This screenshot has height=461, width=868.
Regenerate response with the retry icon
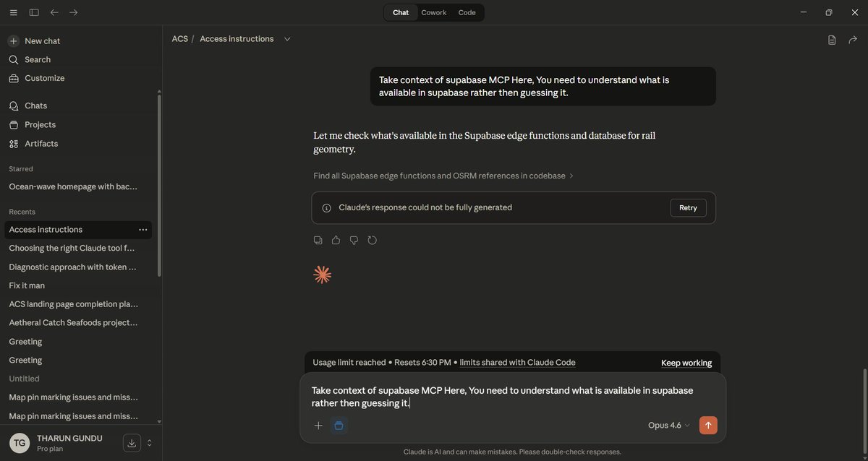(372, 240)
